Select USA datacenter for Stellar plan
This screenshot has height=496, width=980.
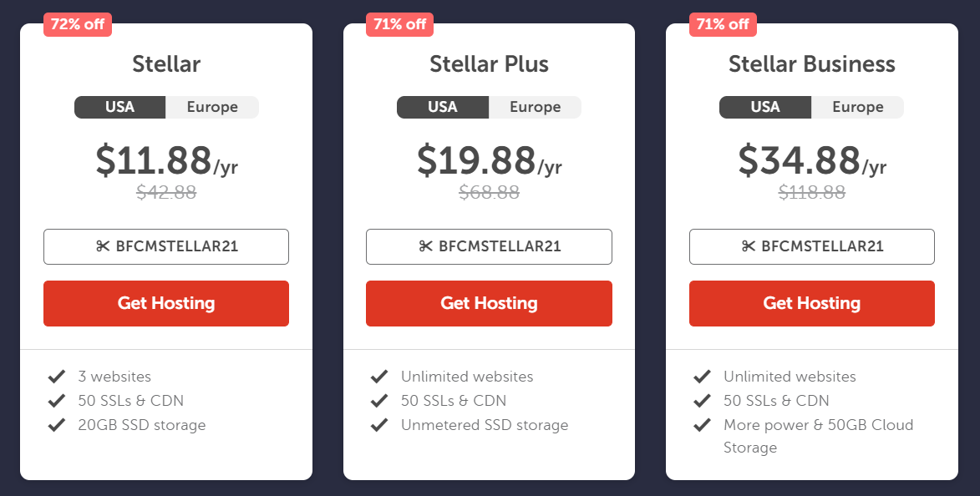pyautogui.click(x=120, y=107)
